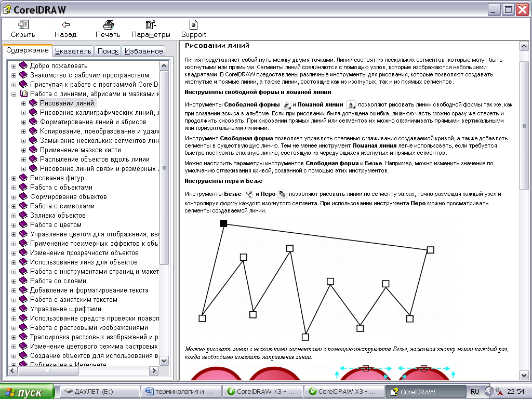This screenshot has width=532, height=399.
Task: Click the Свободной формы tool icon in text
Action: click(286, 105)
